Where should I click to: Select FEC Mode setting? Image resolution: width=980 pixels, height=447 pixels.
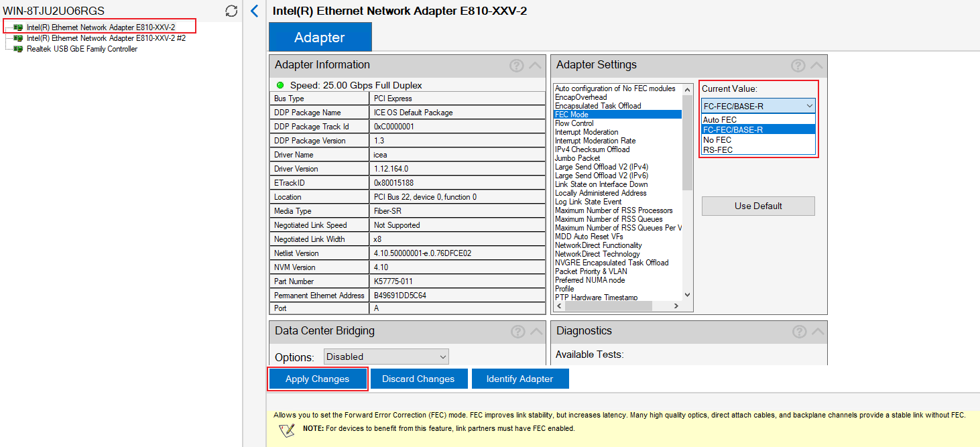[617, 115]
